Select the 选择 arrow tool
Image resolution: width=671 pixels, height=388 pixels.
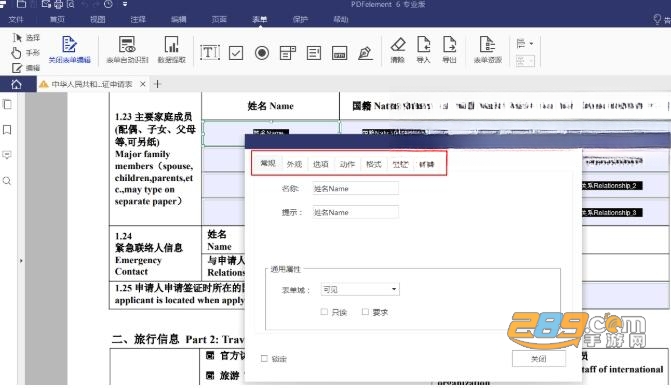(26, 38)
